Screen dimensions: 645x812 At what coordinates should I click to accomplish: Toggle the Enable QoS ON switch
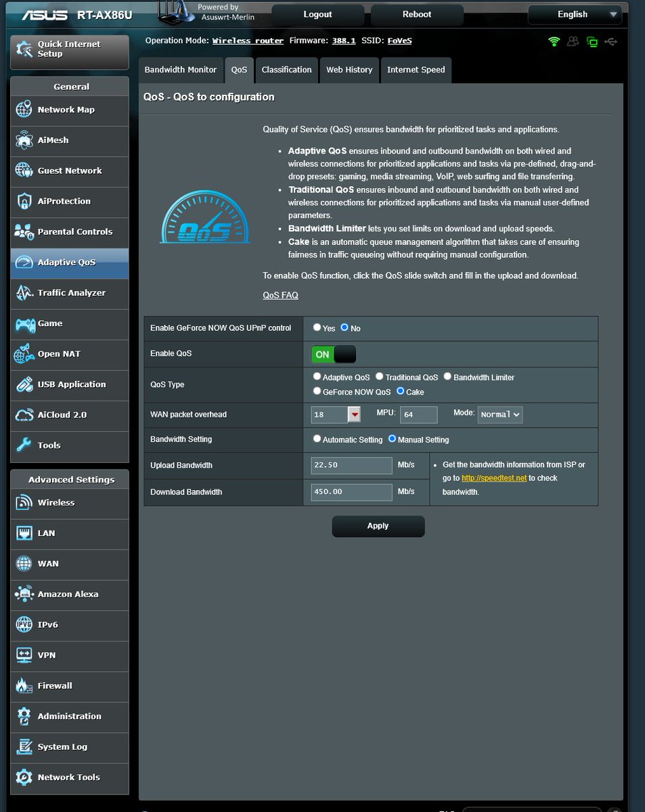click(x=333, y=354)
